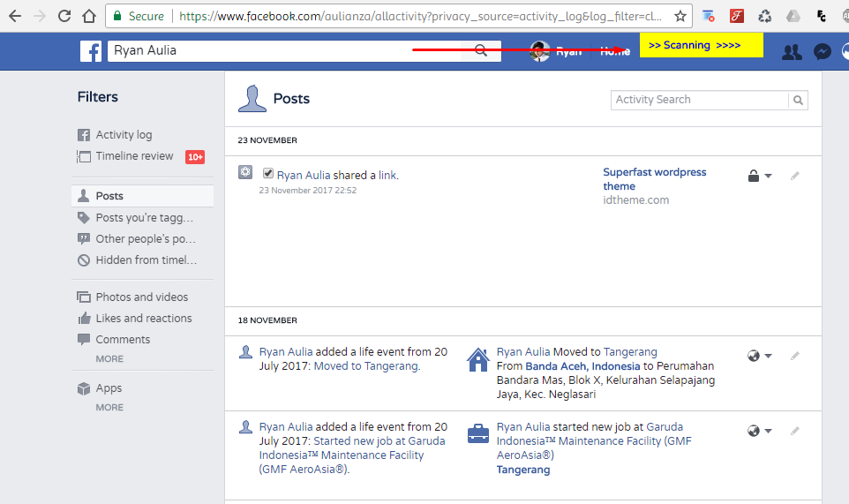The width and height of the screenshot is (849, 504).
Task: Click the yellow Scanning button
Action: point(702,45)
